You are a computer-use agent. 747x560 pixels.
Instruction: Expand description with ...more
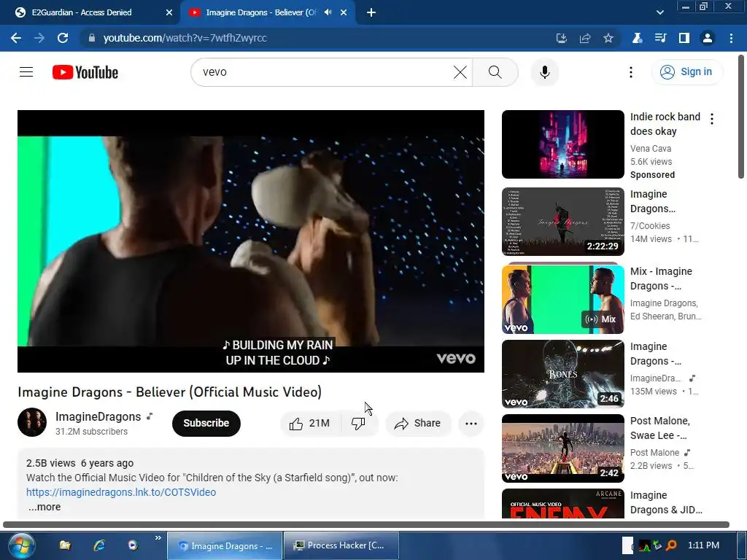click(44, 507)
